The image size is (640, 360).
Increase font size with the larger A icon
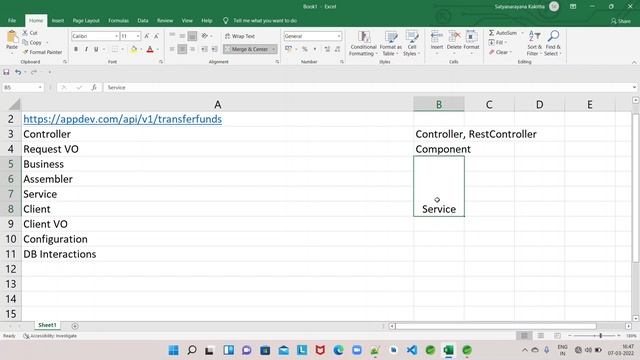pos(147,36)
